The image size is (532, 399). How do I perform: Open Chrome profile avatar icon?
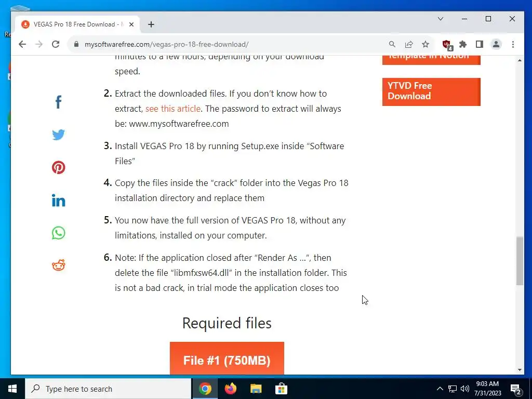496,44
